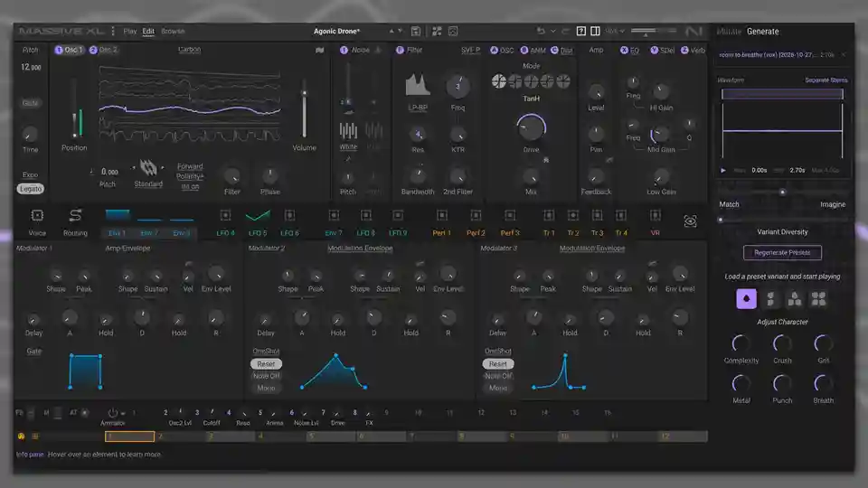This screenshot has width=868, height=488.
Task: Select the EQ effect slot
Action: pos(629,50)
